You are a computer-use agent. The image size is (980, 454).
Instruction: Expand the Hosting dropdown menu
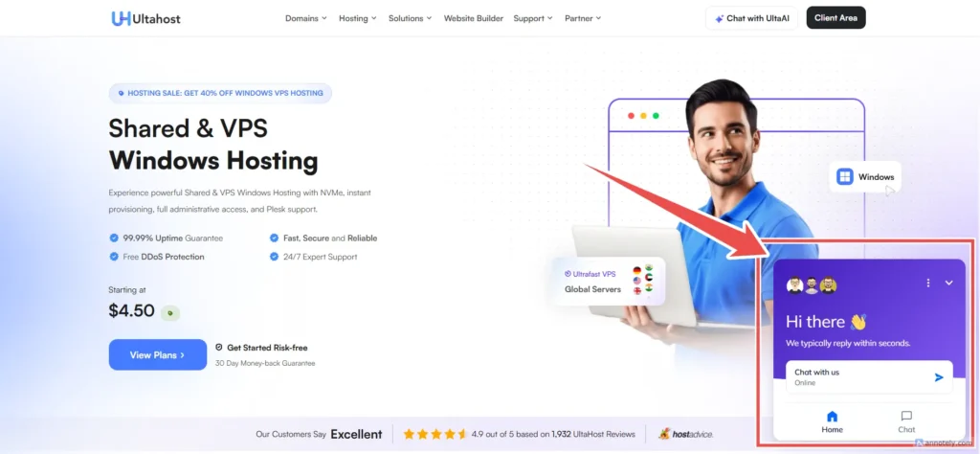click(358, 18)
